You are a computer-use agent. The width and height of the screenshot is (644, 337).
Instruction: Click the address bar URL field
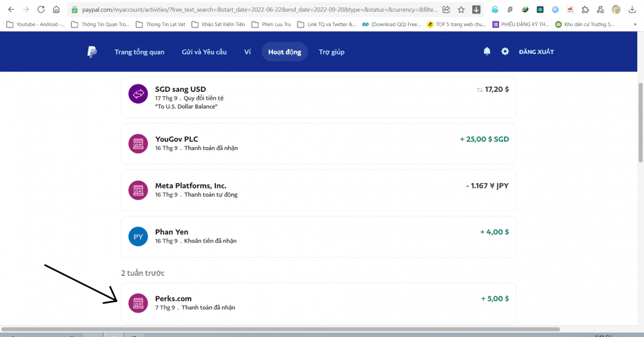(259, 9)
